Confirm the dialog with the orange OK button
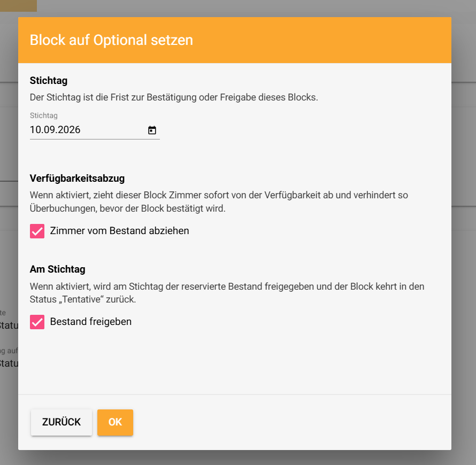 115,422
